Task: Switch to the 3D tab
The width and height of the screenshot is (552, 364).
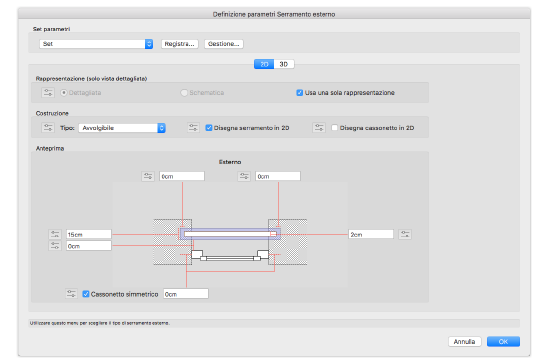Action: 284,64
